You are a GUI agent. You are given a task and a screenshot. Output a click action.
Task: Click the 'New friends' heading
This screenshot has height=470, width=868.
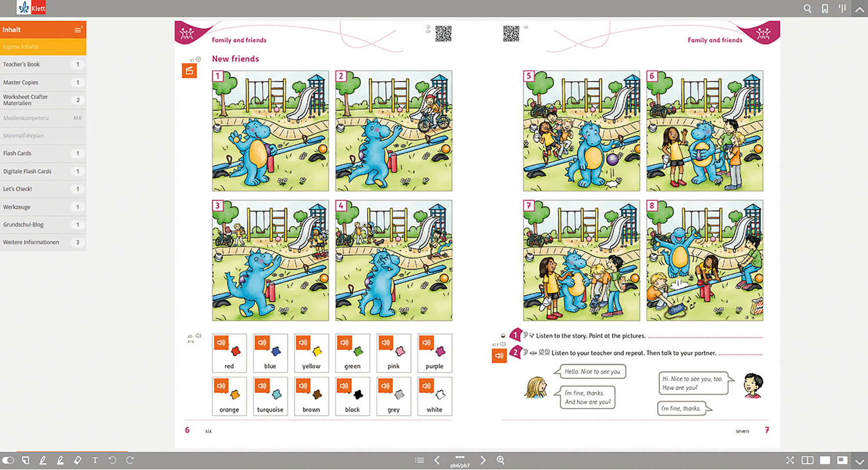236,59
